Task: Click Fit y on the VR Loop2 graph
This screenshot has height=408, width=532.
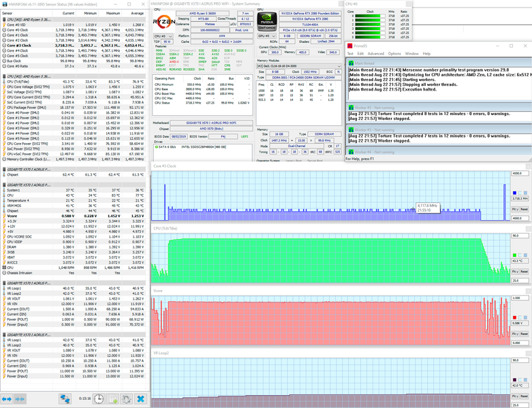Action: coord(515,396)
